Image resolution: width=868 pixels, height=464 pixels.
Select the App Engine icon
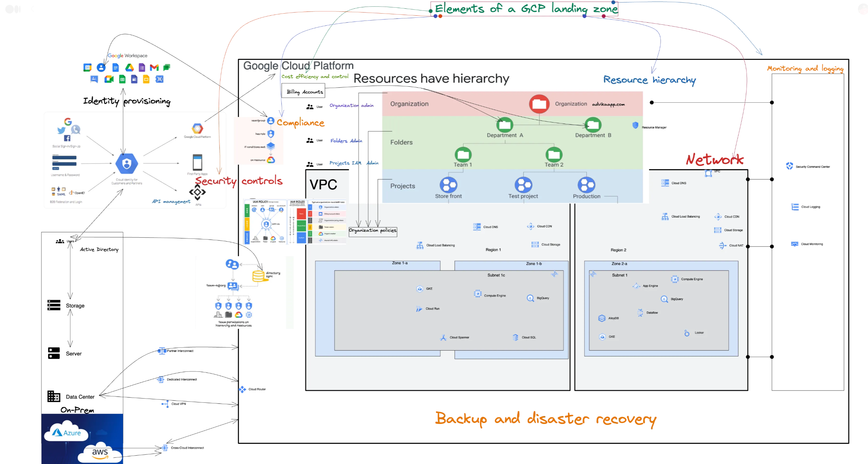tap(636, 286)
